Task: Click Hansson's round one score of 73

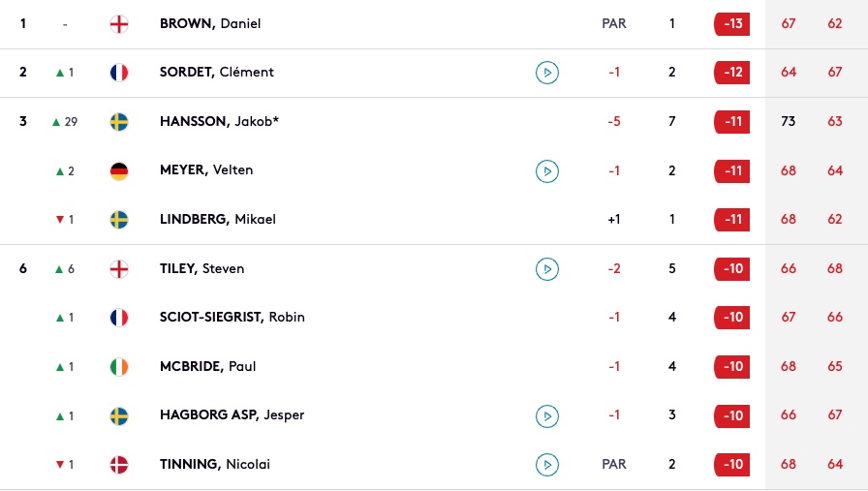Action: pyautogui.click(x=789, y=121)
